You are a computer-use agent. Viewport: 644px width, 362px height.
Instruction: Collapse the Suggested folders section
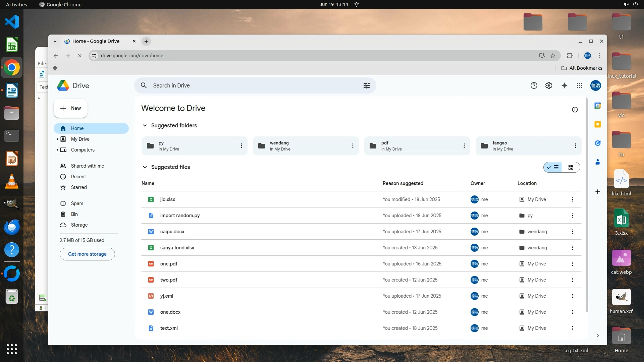coord(145,125)
